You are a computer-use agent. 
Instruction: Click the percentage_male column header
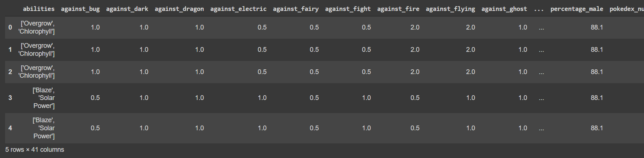pos(577,9)
